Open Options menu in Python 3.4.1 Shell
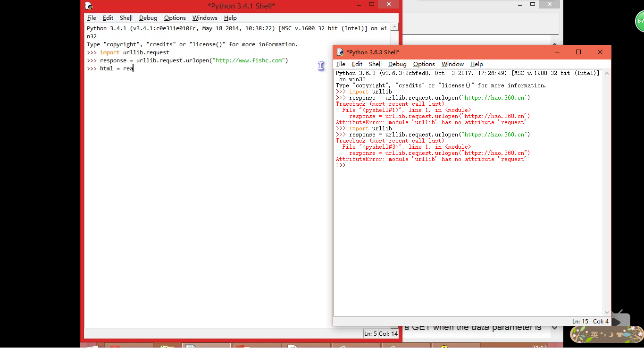Screen dimensions: 644x348 (175, 18)
